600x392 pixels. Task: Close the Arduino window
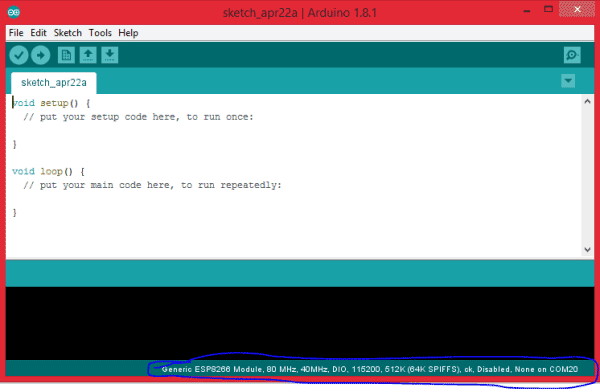577,9
